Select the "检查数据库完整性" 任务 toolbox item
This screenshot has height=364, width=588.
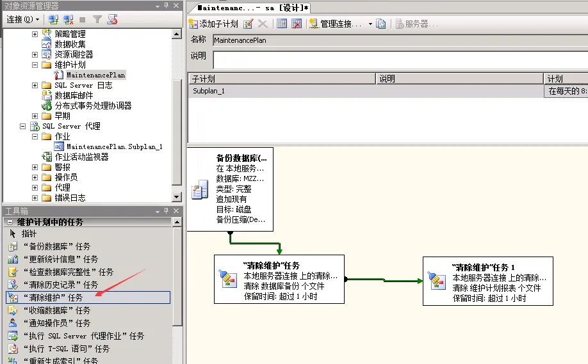[88, 272]
